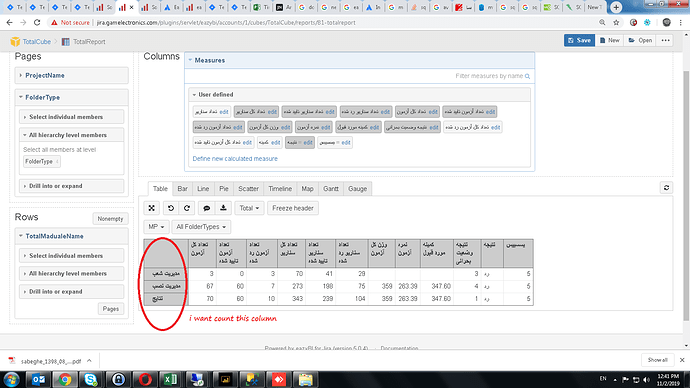Click the Filter measures by name field

[x=359, y=76]
